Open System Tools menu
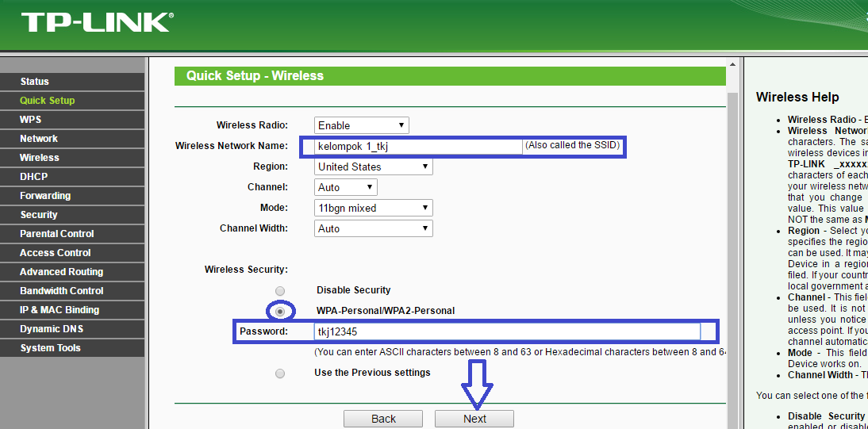This screenshot has width=868, height=429. coord(72,347)
